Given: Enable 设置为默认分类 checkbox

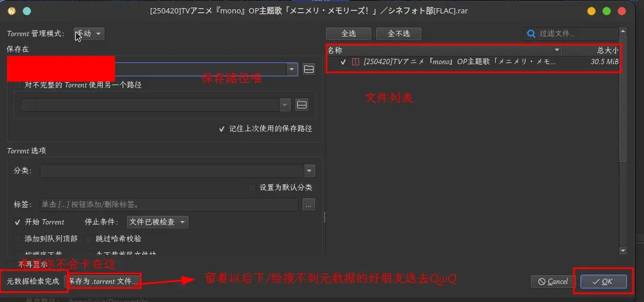Looking at the screenshot, I should click(x=252, y=188).
